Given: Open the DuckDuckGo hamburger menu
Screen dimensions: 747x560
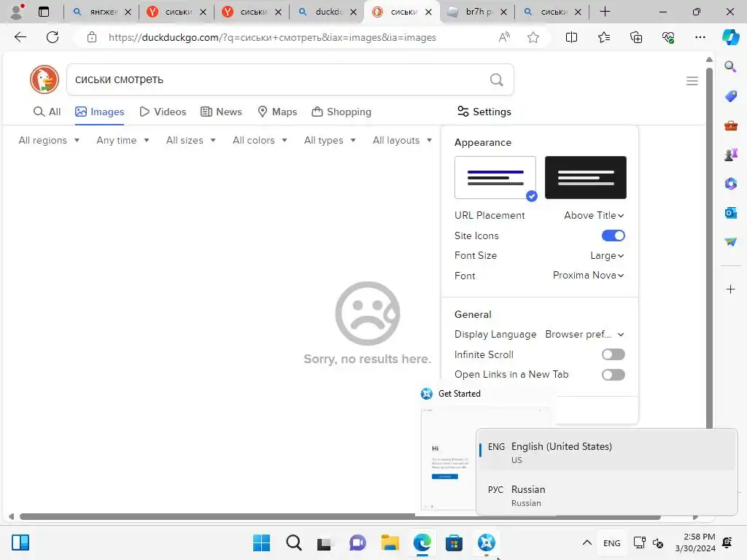Looking at the screenshot, I should [692, 81].
